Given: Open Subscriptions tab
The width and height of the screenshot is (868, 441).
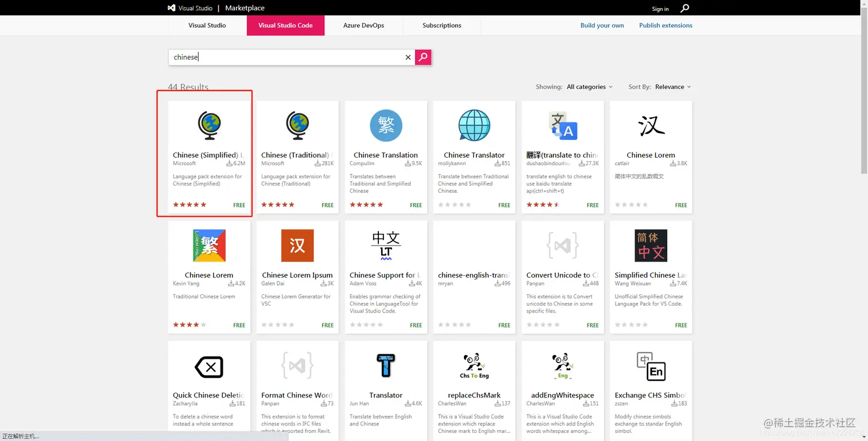Looking at the screenshot, I should point(441,25).
